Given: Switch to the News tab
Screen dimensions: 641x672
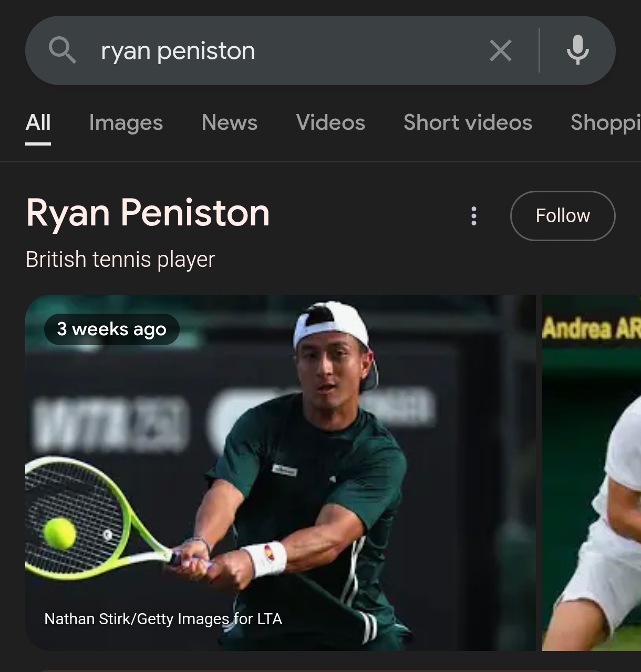Looking at the screenshot, I should [230, 123].
